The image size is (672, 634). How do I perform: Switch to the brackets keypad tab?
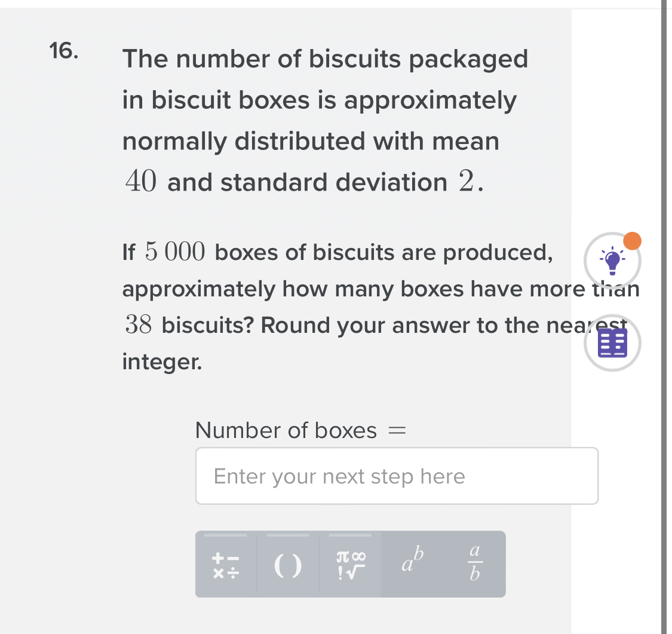pyautogui.click(x=288, y=565)
